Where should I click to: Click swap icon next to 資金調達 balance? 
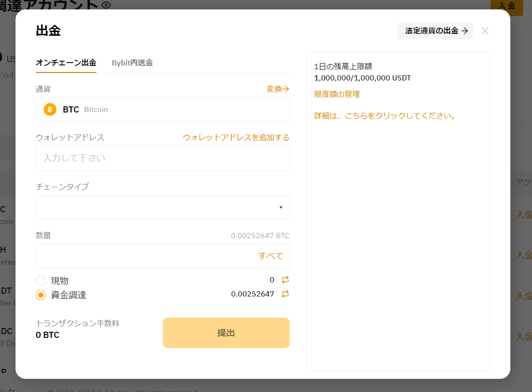pos(285,294)
